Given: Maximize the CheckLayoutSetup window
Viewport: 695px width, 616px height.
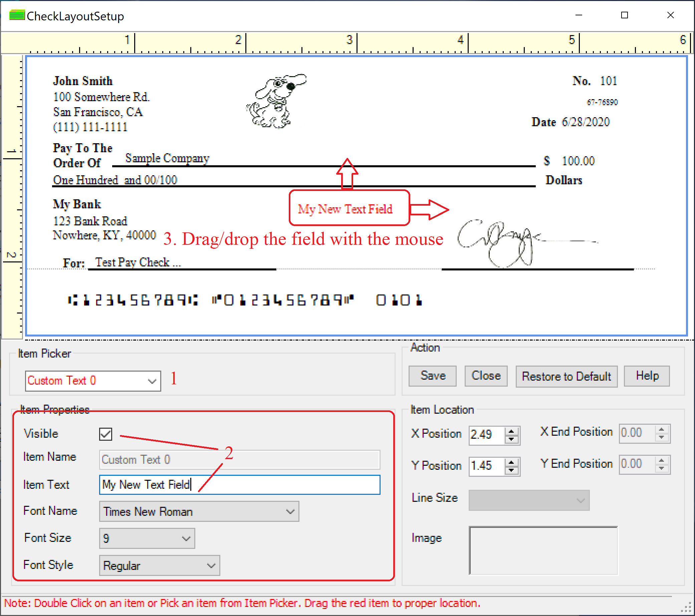Looking at the screenshot, I should (624, 15).
